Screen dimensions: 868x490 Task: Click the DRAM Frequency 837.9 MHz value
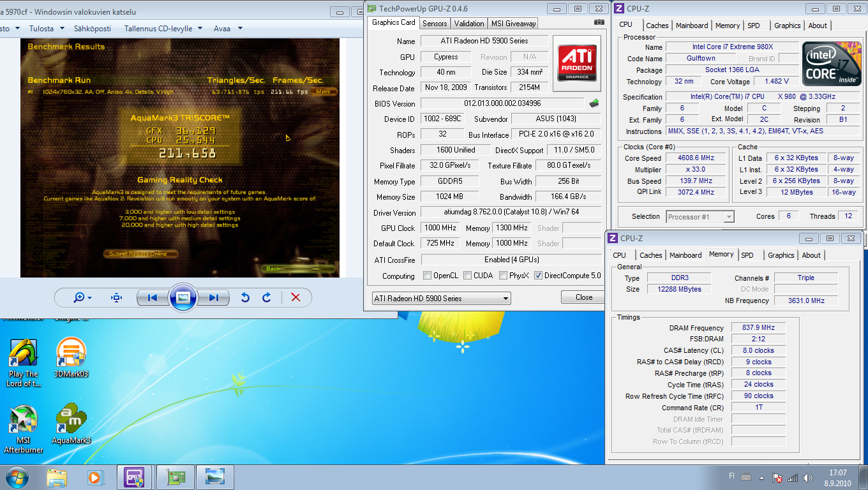(x=758, y=327)
